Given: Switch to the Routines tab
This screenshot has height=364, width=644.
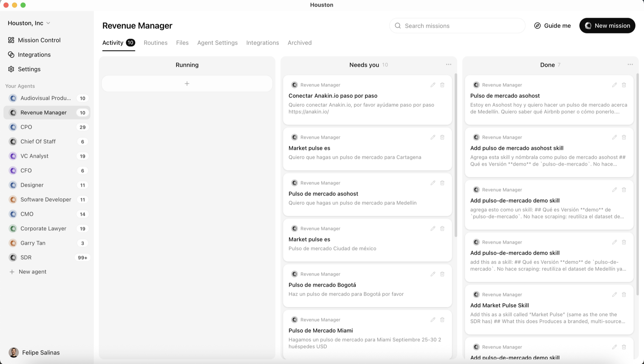Looking at the screenshot, I should [156, 43].
